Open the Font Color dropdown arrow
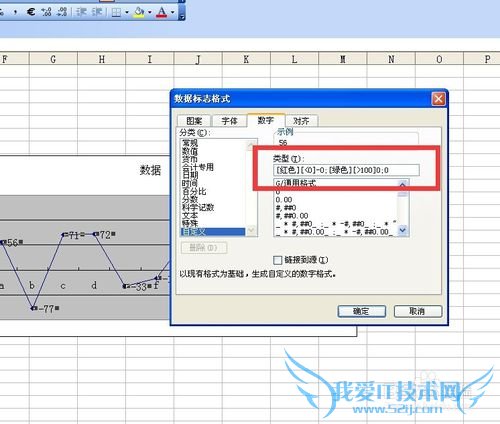The width and height of the screenshot is (500, 424). [x=173, y=13]
